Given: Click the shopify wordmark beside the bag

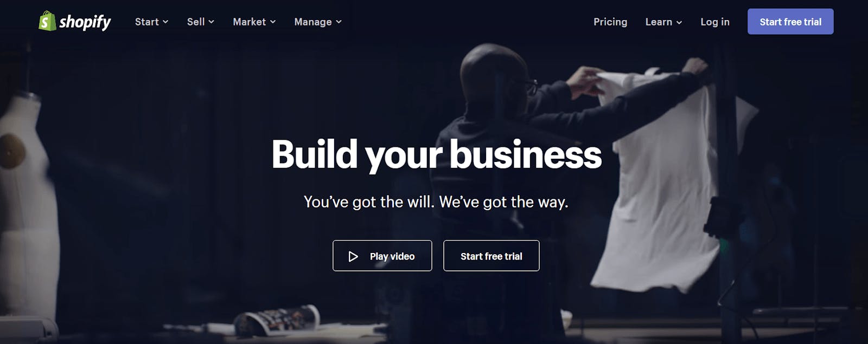Looking at the screenshot, I should 85,22.
